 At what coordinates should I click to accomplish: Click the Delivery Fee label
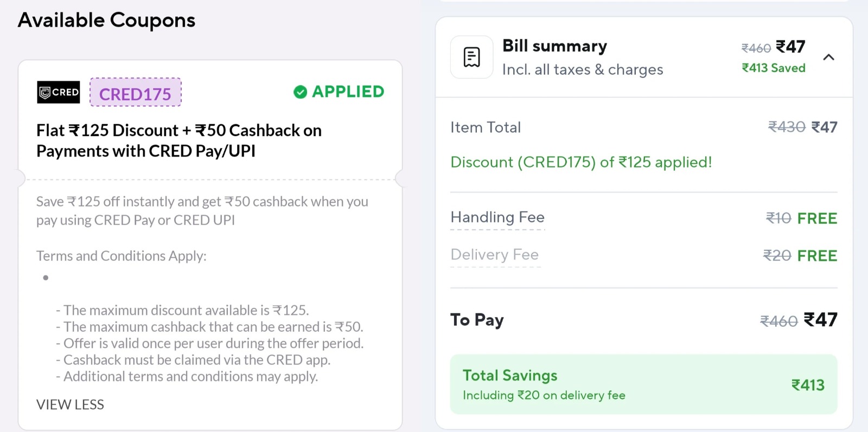coord(494,255)
